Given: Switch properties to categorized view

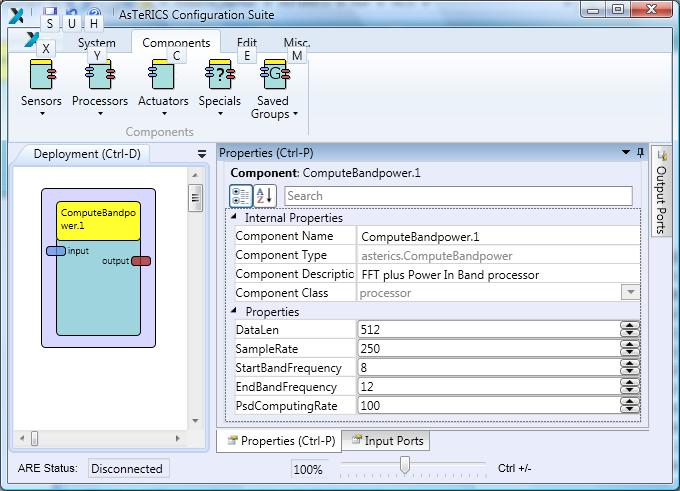Looking at the screenshot, I should [240, 196].
